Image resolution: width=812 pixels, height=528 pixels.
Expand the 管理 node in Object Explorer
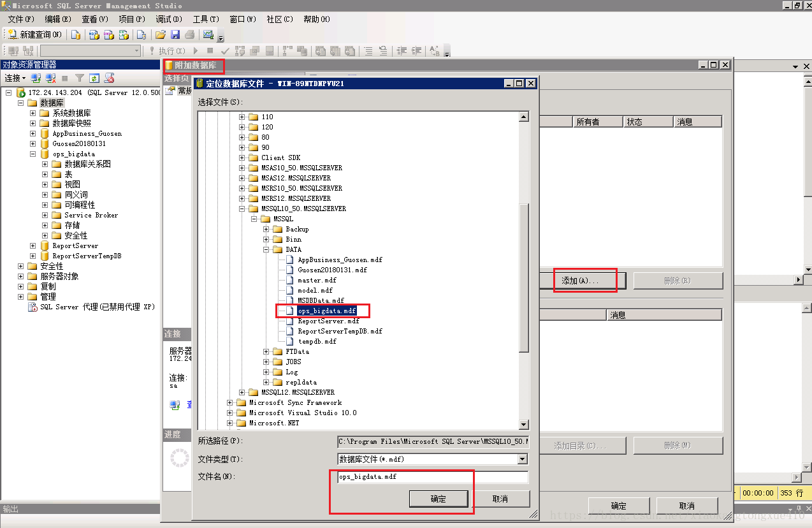(x=20, y=297)
